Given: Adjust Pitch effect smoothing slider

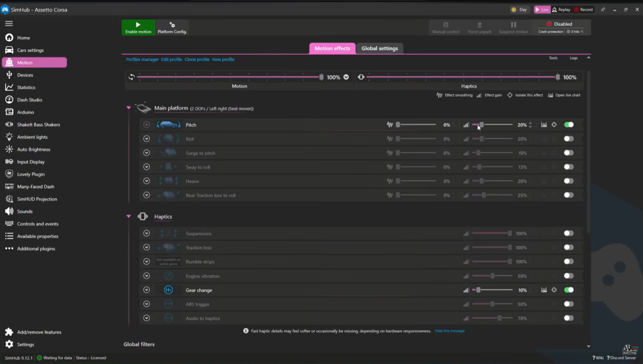Looking at the screenshot, I should click(x=416, y=125).
